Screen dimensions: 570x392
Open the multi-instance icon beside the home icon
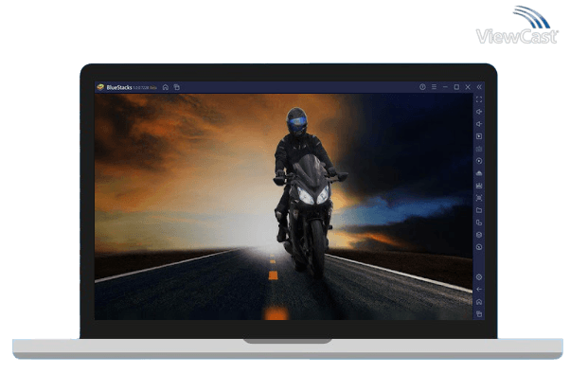[177, 87]
